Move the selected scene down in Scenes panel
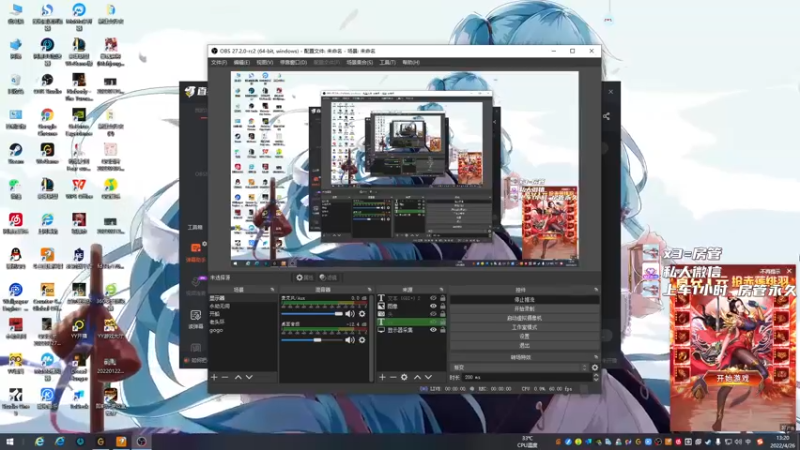This screenshot has height=450, width=800. (249, 377)
